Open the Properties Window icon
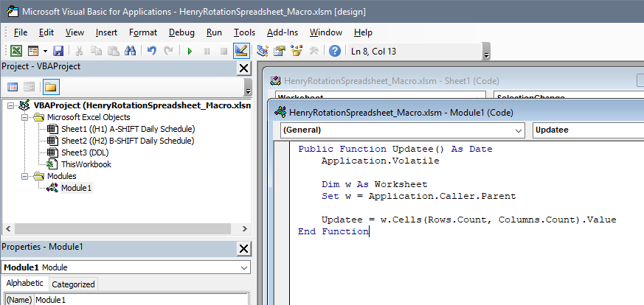This screenshot has width=644, height=305. tap(280, 52)
